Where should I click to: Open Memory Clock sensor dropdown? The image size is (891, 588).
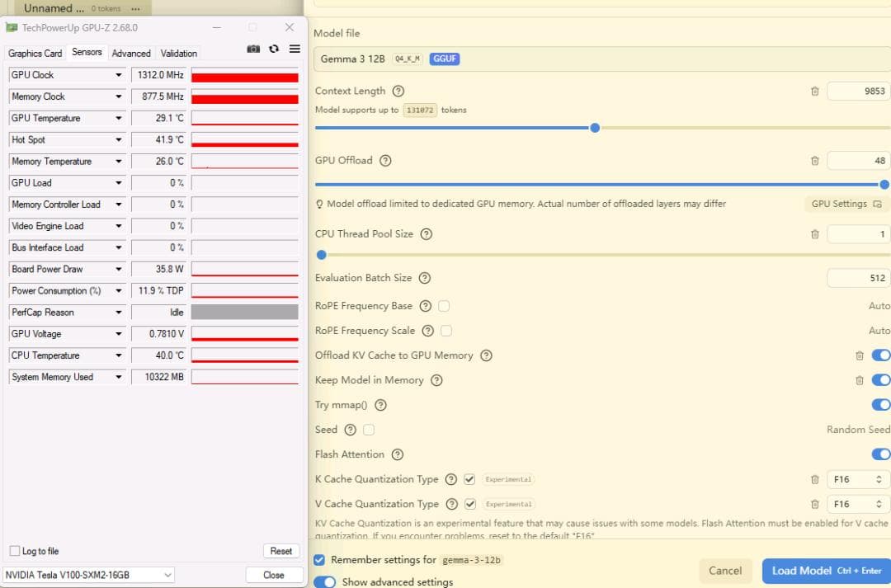119,96
